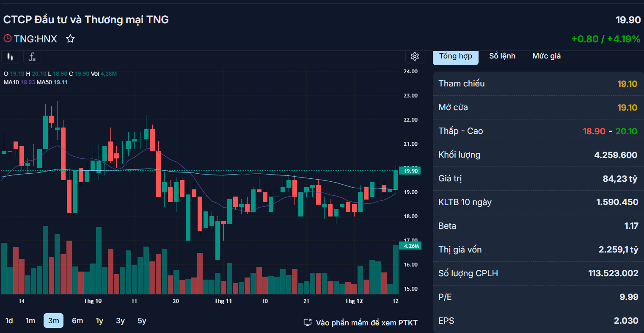
Task: Select the 1m time range
Action: pos(30,321)
